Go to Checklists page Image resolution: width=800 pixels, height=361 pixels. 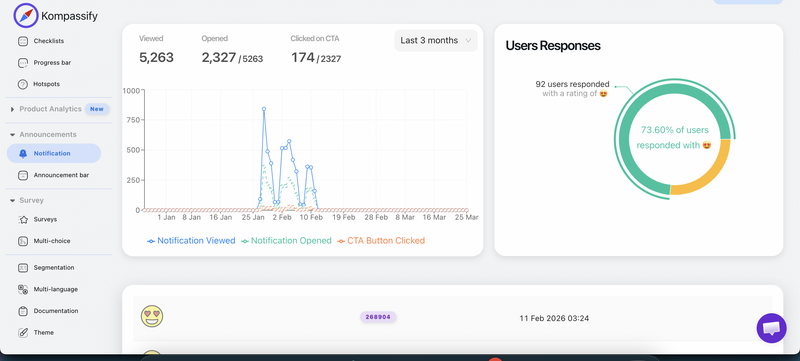click(x=48, y=41)
